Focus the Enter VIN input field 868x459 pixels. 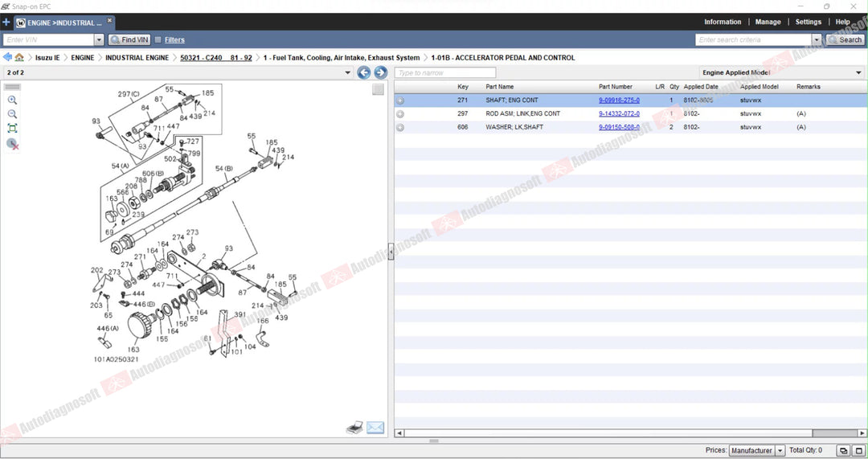point(49,40)
